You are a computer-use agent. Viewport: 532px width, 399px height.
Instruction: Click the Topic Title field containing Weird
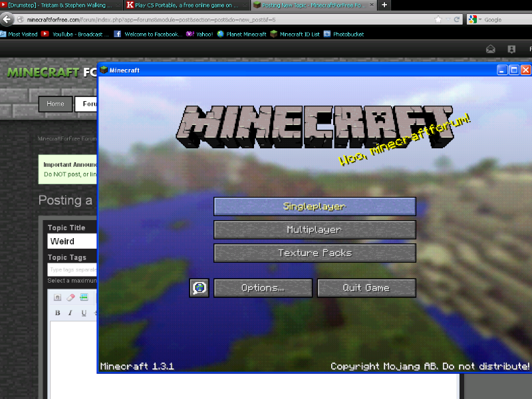click(72, 241)
